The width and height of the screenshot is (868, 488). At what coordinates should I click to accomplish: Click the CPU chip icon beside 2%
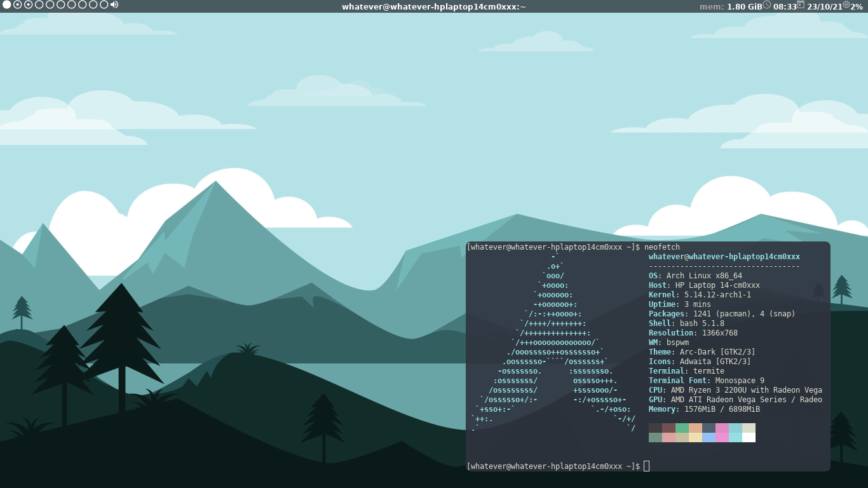[x=846, y=4]
